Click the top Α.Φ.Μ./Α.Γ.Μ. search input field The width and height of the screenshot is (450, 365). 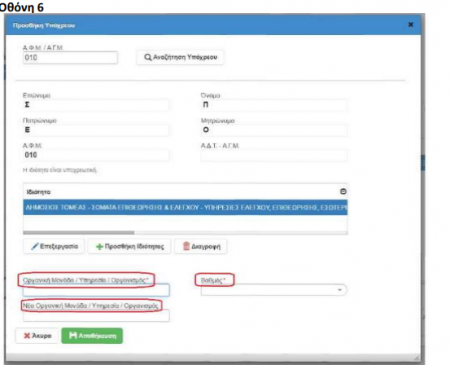tap(70, 57)
